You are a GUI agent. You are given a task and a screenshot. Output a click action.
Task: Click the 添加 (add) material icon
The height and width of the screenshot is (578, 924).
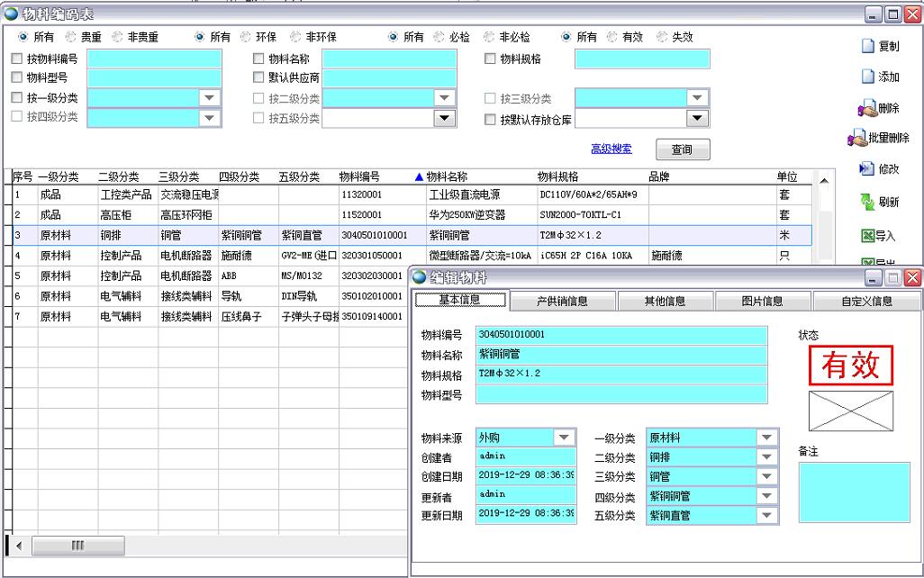(x=868, y=77)
